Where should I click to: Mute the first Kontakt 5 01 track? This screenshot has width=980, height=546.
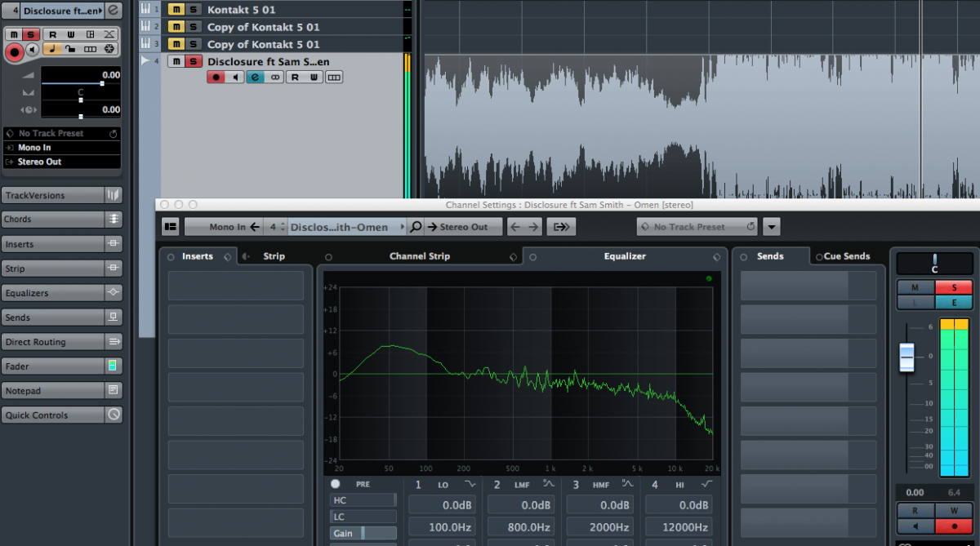tap(176, 10)
